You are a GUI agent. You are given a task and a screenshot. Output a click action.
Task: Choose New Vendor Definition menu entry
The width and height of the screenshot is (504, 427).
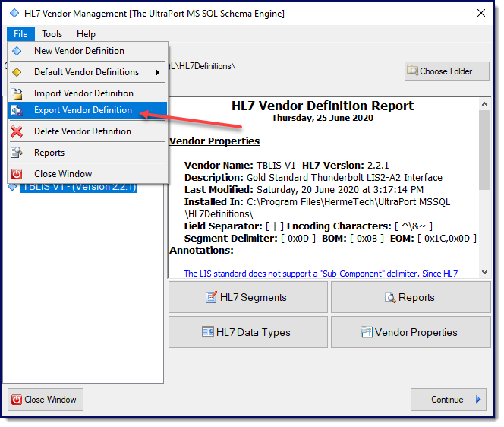coord(87,51)
